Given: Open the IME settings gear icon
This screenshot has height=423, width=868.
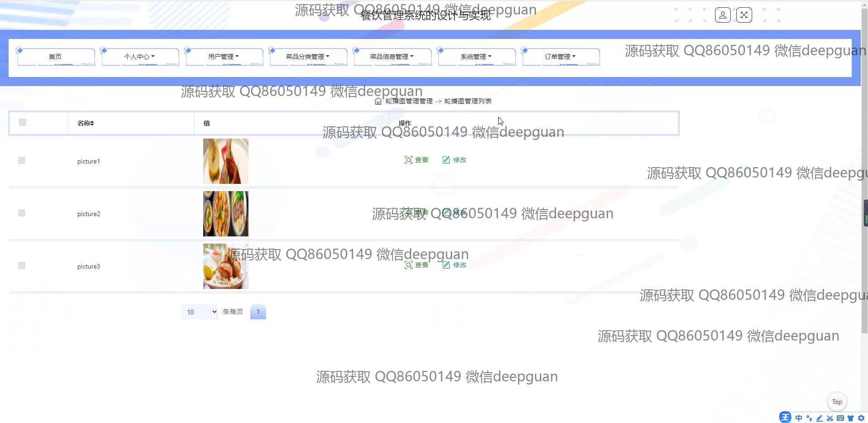Looking at the screenshot, I should tap(861, 418).
